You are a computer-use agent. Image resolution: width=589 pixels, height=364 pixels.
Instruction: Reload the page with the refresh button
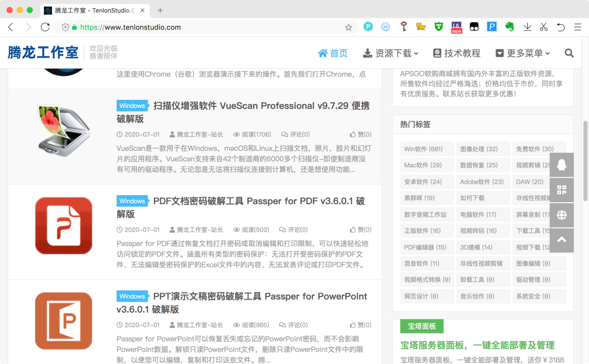pos(45,27)
